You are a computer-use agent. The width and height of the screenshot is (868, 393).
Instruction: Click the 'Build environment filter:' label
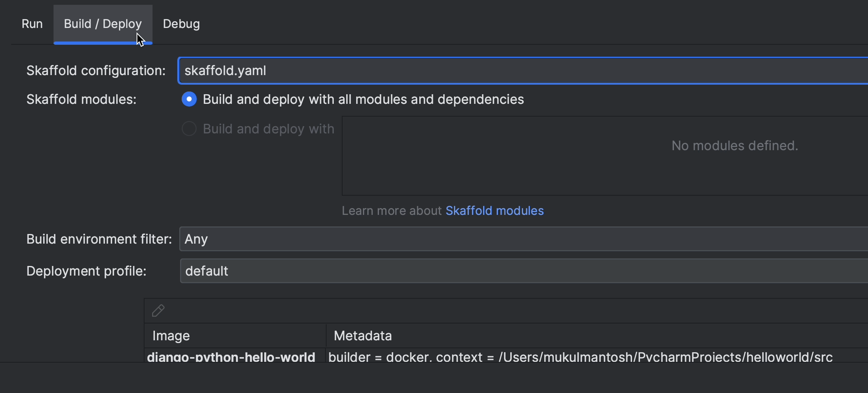(x=99, y=239)
